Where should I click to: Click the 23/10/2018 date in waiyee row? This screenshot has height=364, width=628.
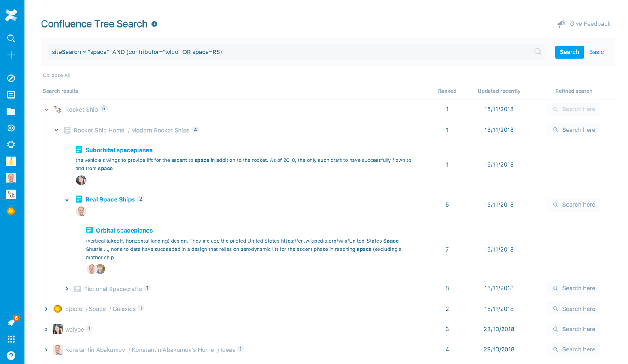pos(499,329)
